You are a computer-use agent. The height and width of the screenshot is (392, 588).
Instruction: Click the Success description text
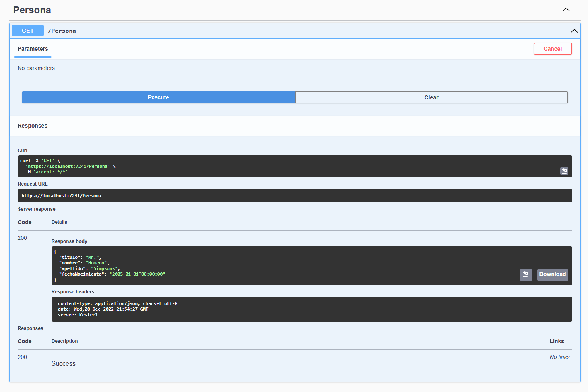64,363
